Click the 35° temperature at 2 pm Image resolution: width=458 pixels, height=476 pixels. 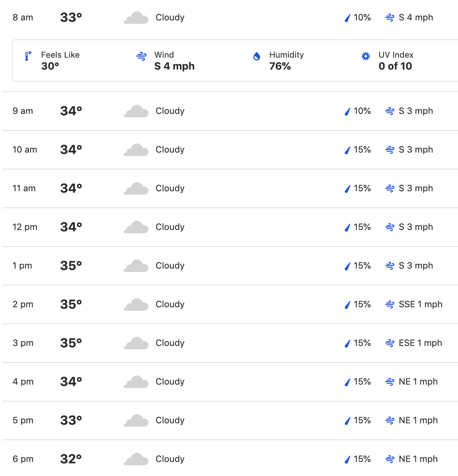pyautogui.click(x=71, y=304)
